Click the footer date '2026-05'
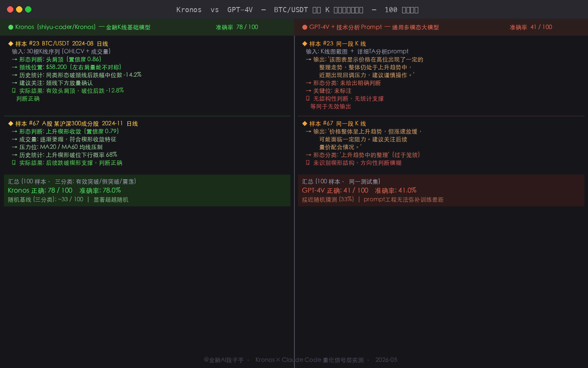Screen dimensions: 588x368 point(387,360)
